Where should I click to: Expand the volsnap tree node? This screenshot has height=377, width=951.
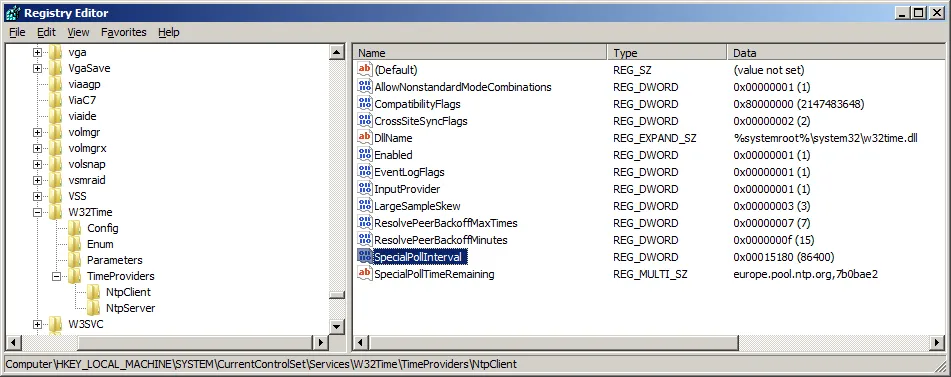[x=38, y=164]
